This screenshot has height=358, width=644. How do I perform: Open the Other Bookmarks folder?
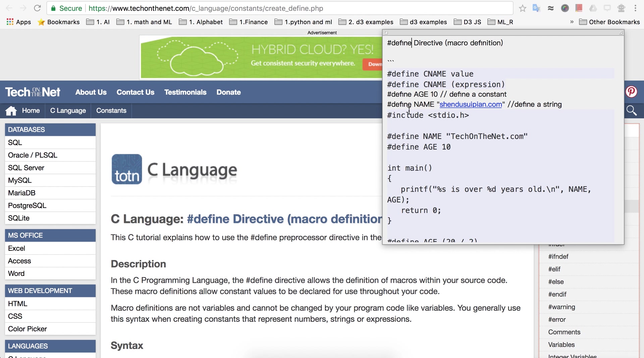pyautogui.click(x=609, y=22)
